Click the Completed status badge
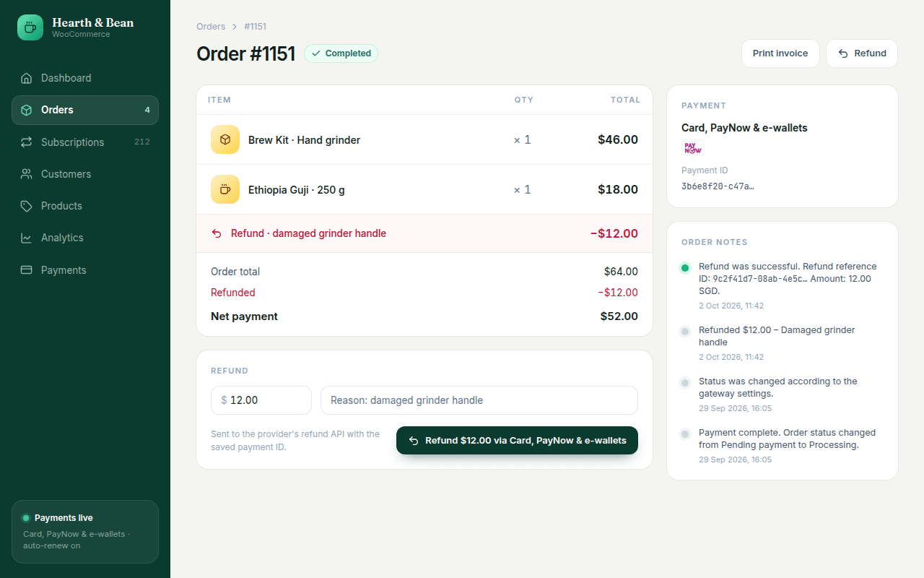Screen dimensions: 924x578 pos(341,53)
